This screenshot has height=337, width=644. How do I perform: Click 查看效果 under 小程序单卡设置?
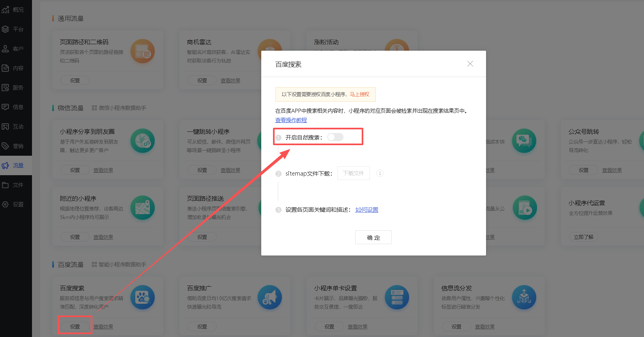point(358,327)
